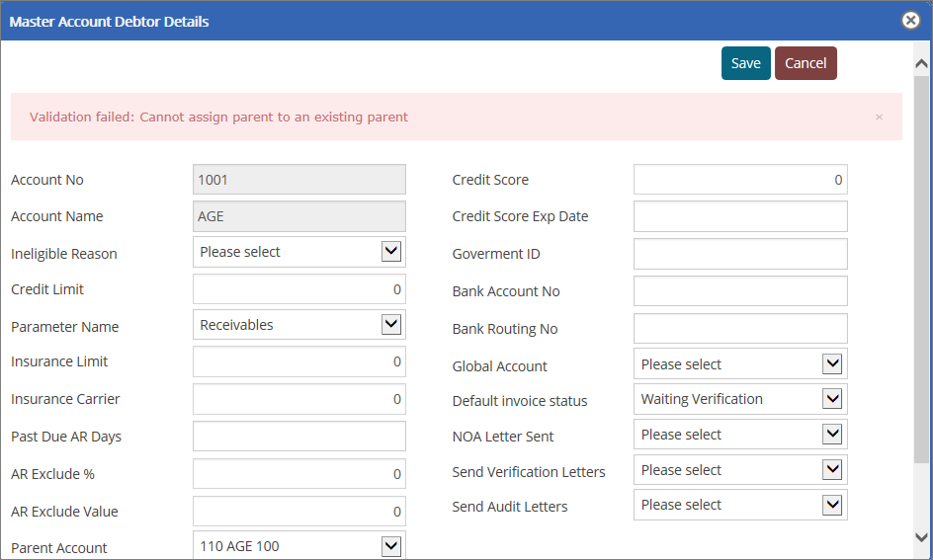
Task: Select a NOA Letter Sent option
Action: pyautogui.click(x=739, y=435)
